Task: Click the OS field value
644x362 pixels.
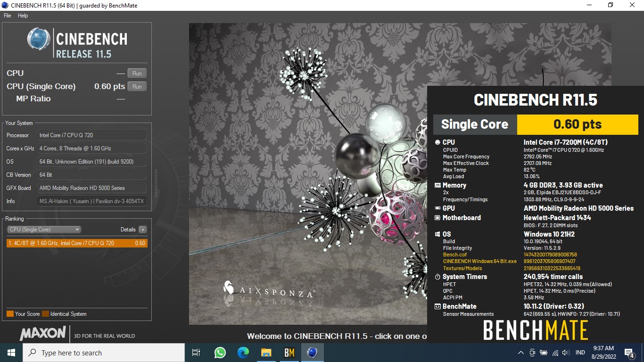Action: [x=91, y=162]
